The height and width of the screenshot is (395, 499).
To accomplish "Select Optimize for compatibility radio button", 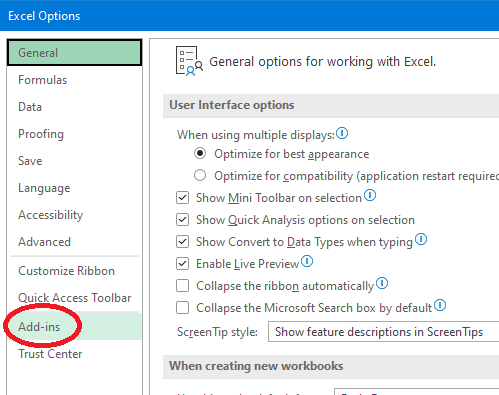I will tap(200, 175).
